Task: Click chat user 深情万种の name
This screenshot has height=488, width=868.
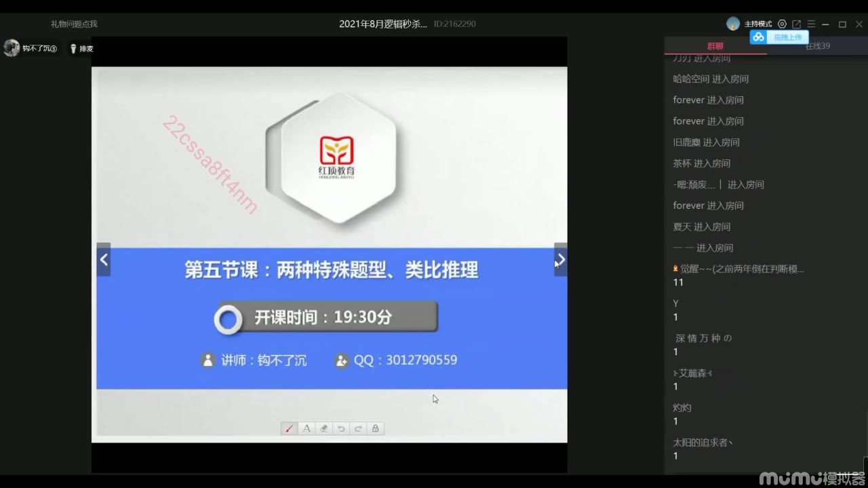Action: click(x=704, y=338)
